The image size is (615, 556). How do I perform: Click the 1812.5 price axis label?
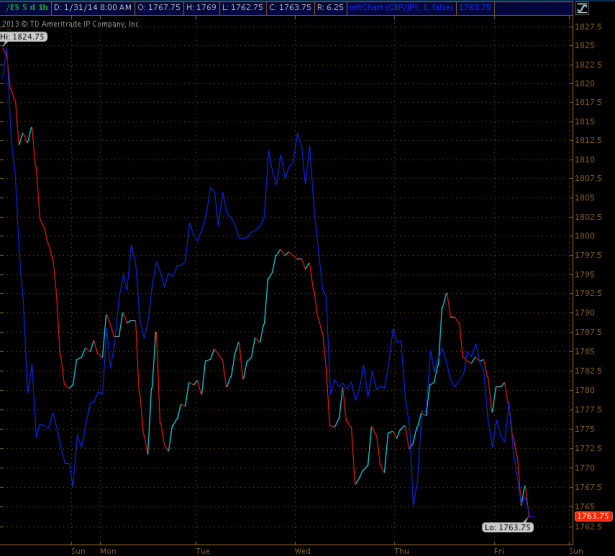588,140
